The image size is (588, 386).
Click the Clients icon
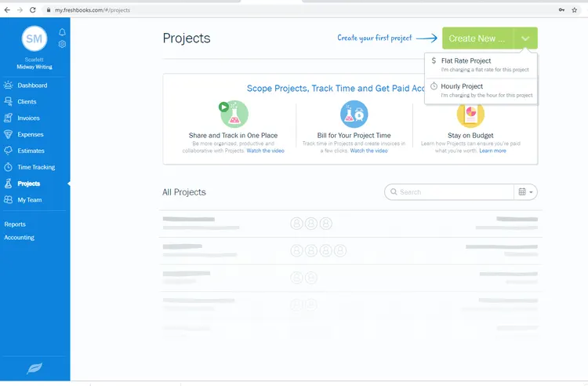click(9, 102)
